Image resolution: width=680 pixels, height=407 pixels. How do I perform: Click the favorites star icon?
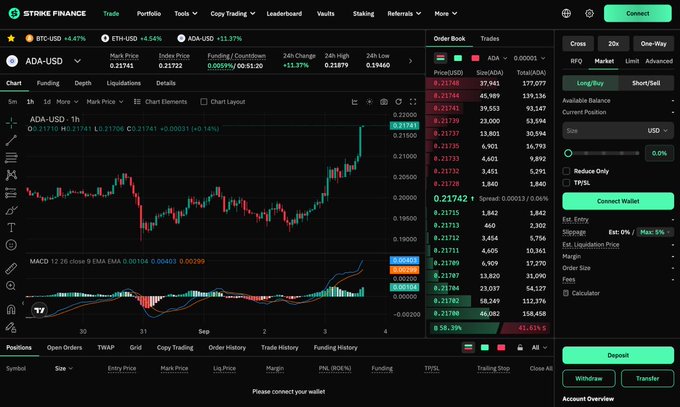click(11, 39)
